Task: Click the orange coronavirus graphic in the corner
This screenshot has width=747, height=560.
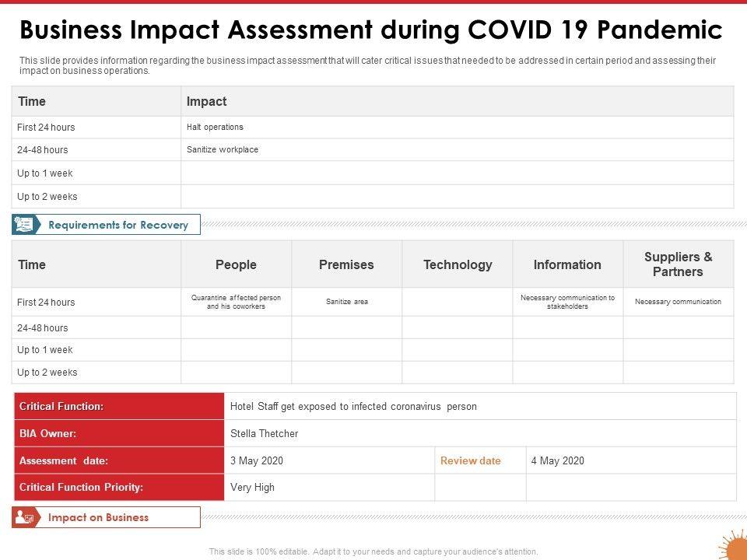Action: point(733,545)
